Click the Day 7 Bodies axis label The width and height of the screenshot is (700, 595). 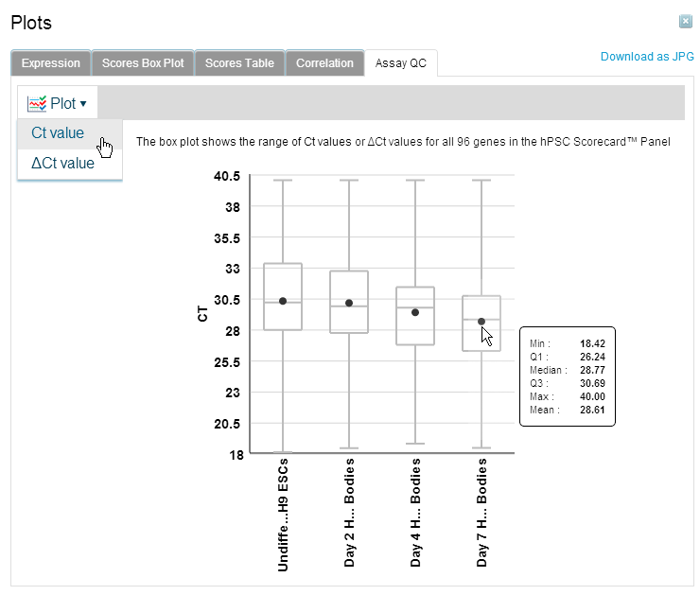481,514
